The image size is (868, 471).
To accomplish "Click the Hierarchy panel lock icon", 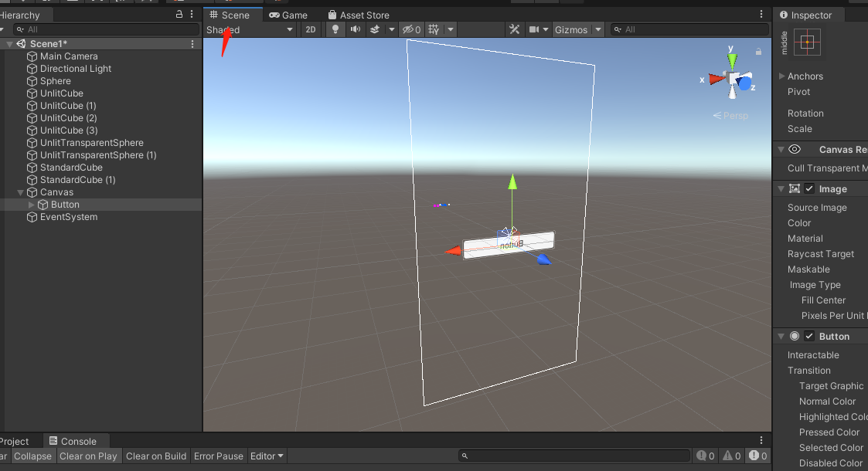I will [x=180, y=14].
